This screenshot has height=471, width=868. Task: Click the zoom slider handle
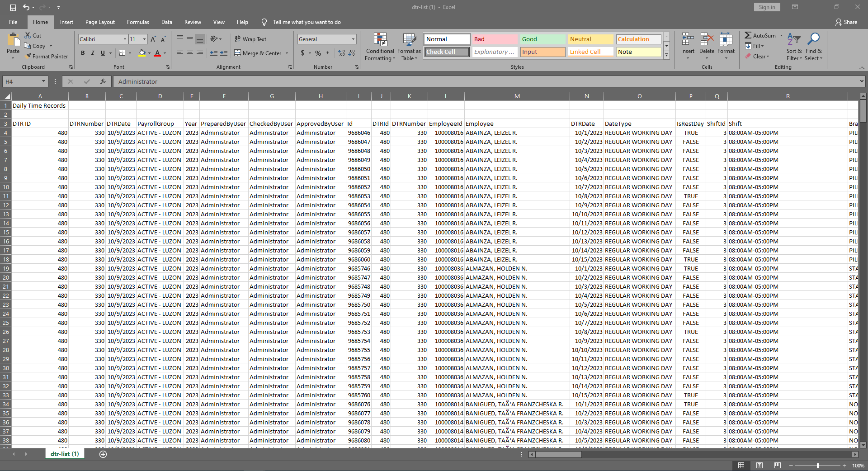[818, 466]
